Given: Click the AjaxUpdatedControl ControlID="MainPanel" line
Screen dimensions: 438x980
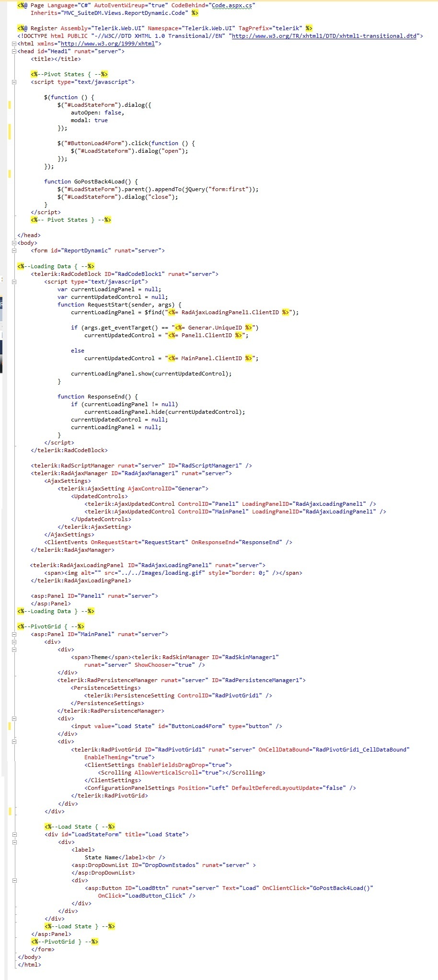Looking at the screenshot, I should point(235,512).
